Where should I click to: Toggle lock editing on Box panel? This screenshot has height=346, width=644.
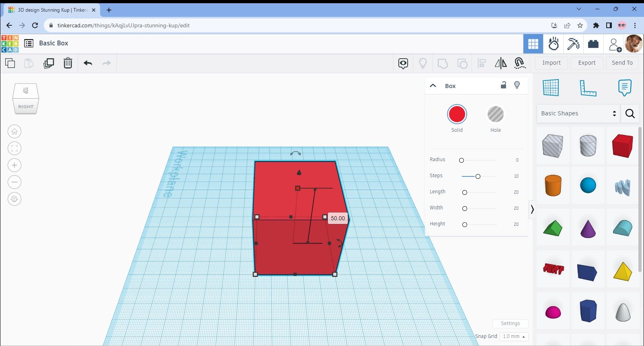point(503,85)
